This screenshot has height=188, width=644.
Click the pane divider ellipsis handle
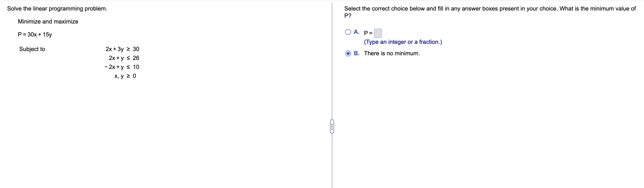pos(332,126)
